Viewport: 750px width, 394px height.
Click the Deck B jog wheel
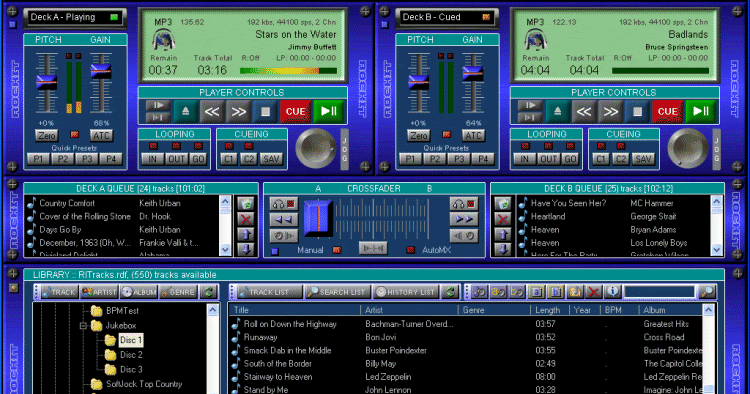click(x=688, y=149)
